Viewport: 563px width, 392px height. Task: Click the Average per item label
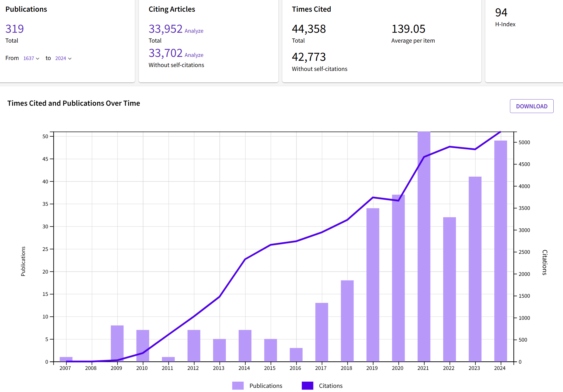pyautogui.click(x=413, y=41)
